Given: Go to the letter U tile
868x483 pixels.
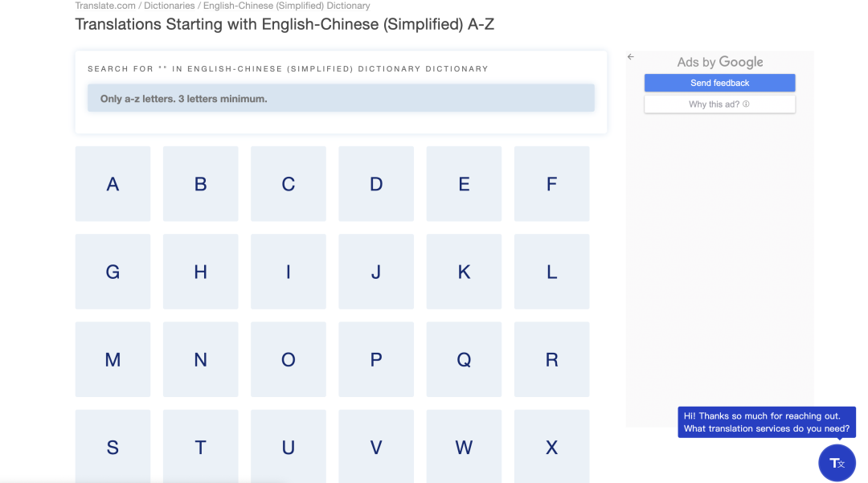Looking at the screenshot, I should tap(289, 447).
